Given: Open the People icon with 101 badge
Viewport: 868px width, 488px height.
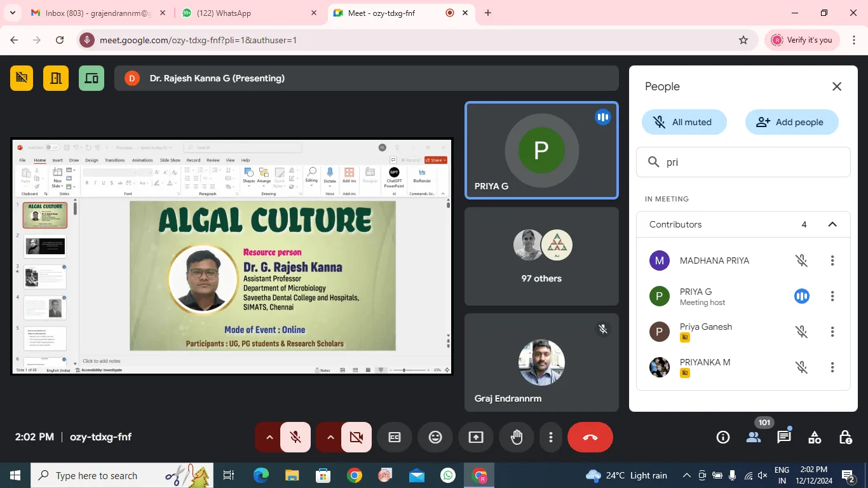Looking at the screenshot, I should [x=754, y=437].
